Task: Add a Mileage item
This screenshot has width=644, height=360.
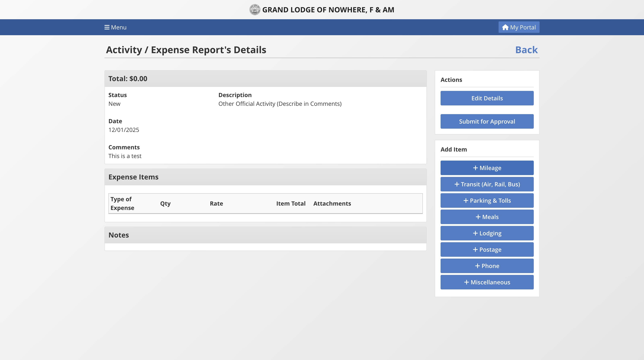Action: (487, 168)
